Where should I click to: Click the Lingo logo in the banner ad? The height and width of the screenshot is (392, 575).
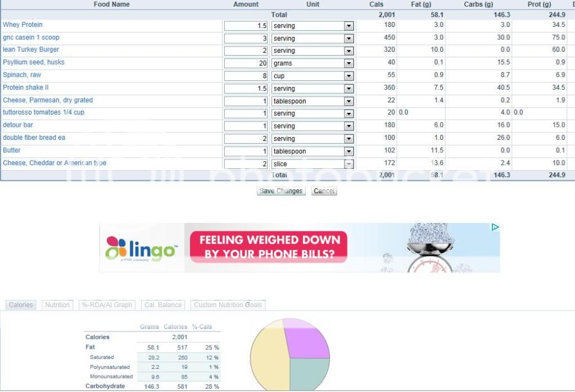tap(141, 248)
